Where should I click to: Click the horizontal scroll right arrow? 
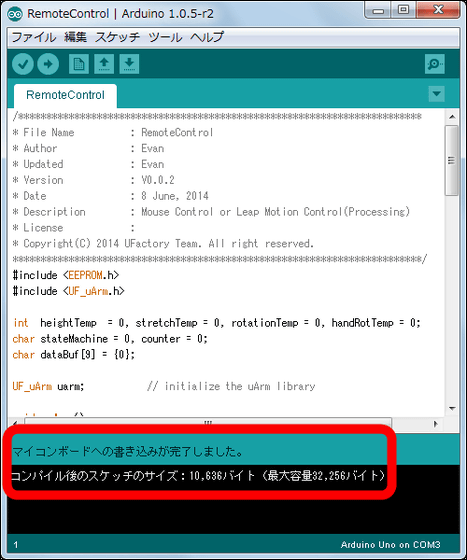435,424
